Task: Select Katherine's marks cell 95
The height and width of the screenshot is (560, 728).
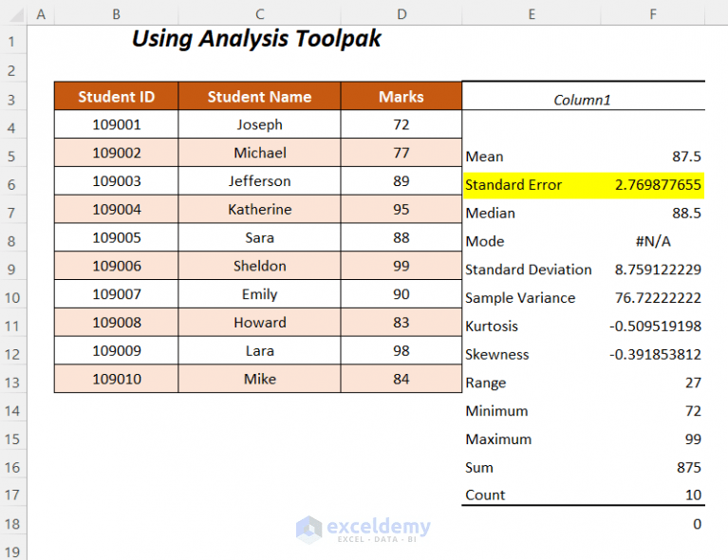Action: click(401, 210)
